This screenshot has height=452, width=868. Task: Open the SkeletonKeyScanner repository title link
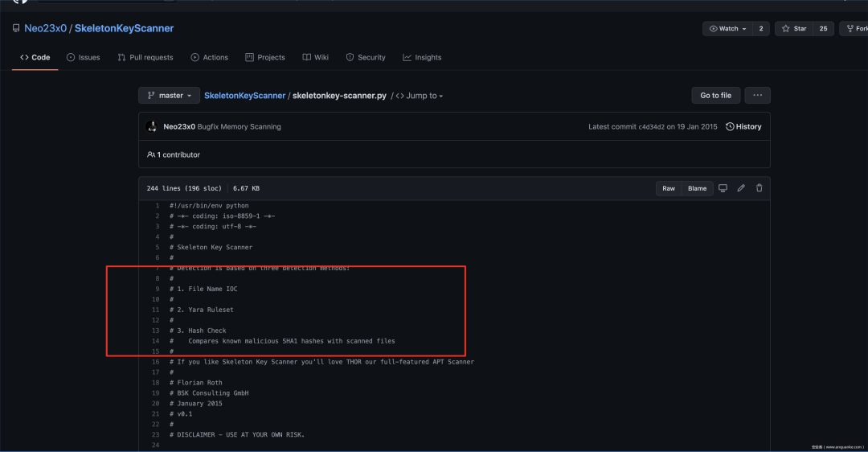coord(124,28)
